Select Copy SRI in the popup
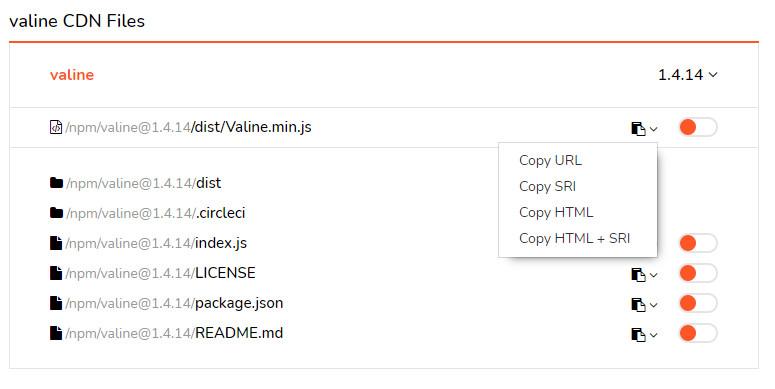This screenshot has height=389, width=775. (x=547, y=186)
